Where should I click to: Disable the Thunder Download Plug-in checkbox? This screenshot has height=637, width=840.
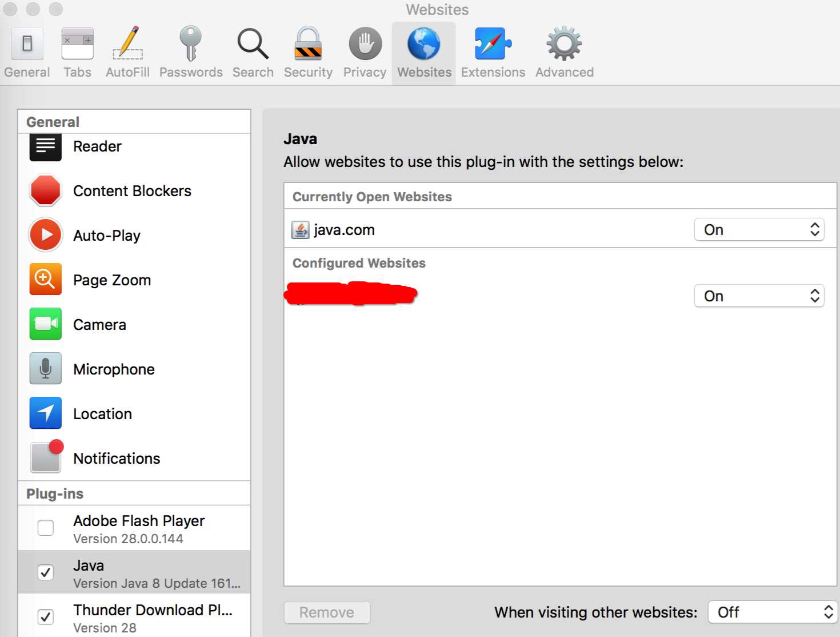point(46,616)
